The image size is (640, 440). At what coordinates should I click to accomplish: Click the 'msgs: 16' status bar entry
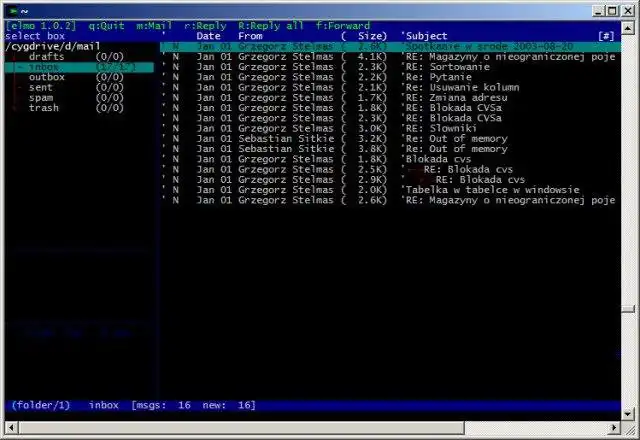[x=161, y=405]
